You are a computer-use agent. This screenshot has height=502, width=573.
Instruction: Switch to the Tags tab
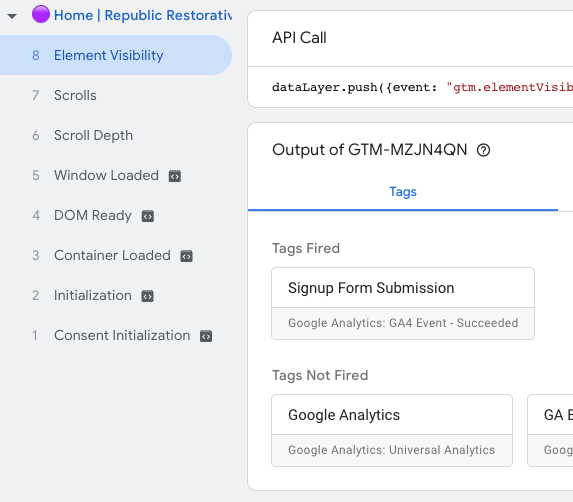(403, 192)
